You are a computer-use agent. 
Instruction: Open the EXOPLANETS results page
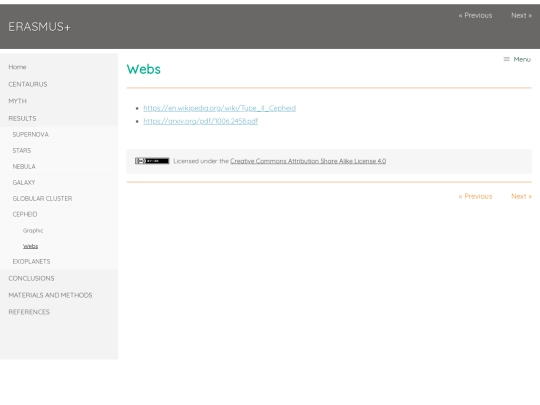pyautogui.click(x=31, y=261)
